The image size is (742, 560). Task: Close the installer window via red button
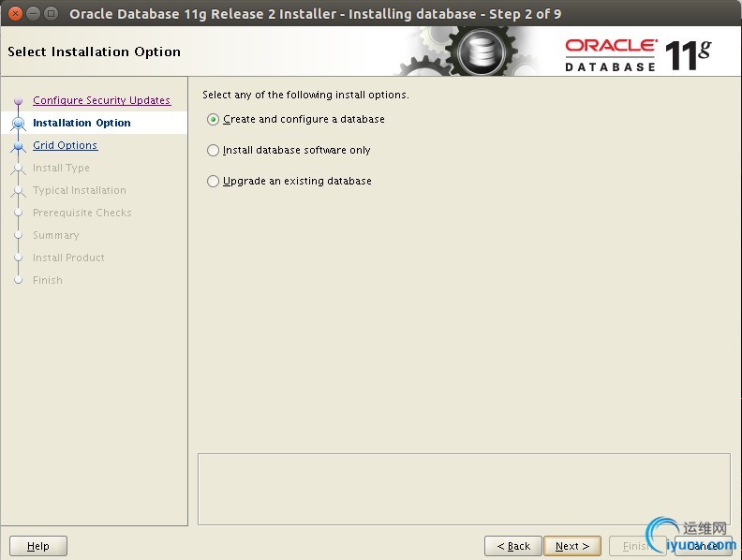16,13
